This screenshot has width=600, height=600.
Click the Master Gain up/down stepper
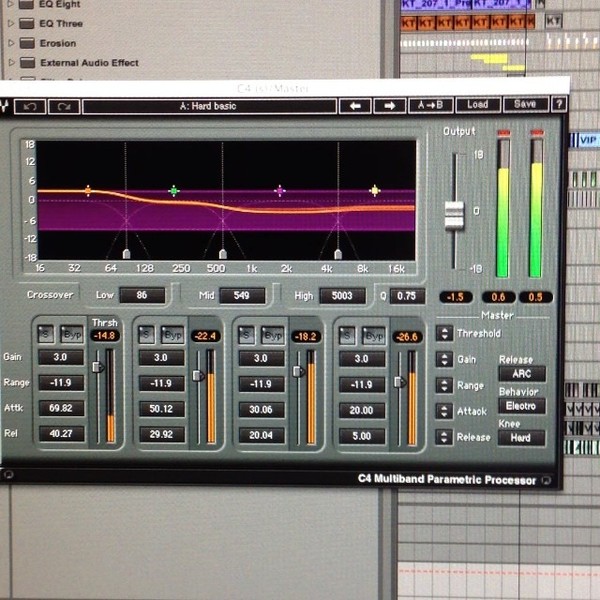click(x=444, y=359)
